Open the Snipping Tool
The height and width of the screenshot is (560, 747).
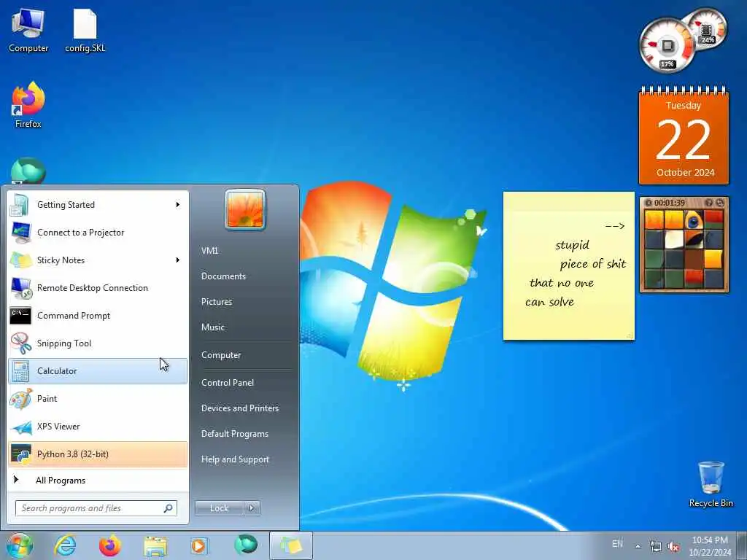tap(98, 343)
